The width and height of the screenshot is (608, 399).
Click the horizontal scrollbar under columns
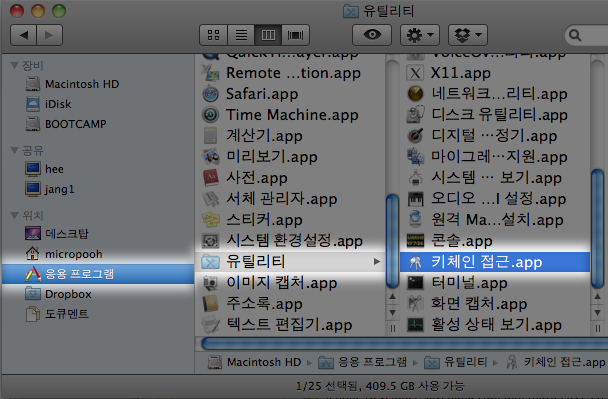pyautogui.click(x=404, y=344)
